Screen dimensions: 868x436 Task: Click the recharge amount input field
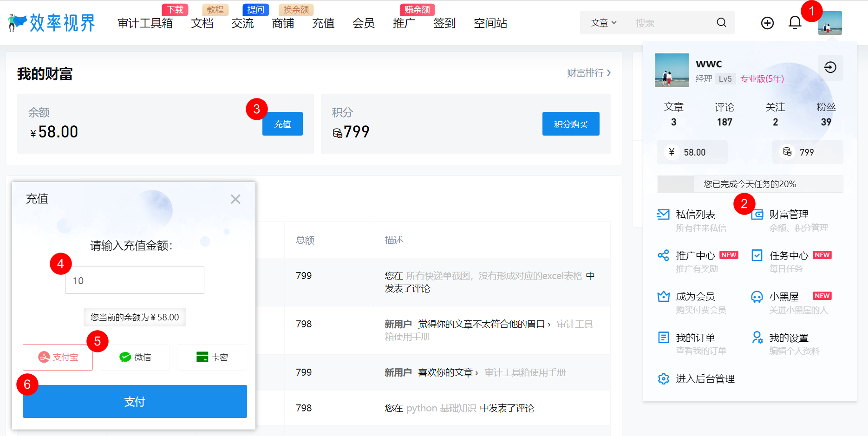pyautogui.click(x=134, y=280)
